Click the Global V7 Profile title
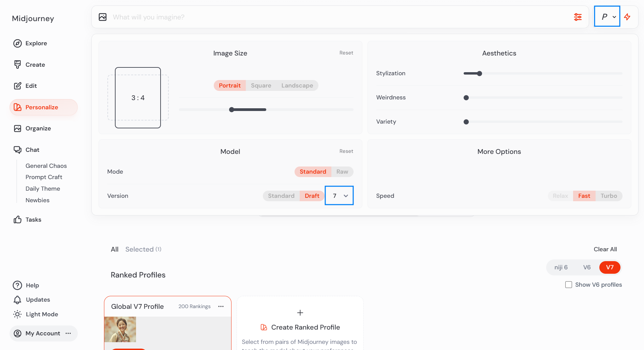The width and height of the screenshot is (644, 350). tap(137, 306)
